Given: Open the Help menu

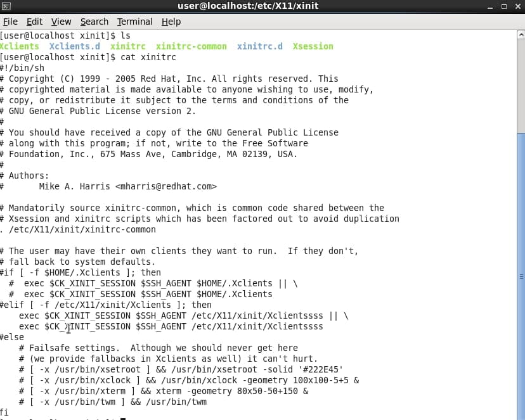Looking at the screenshot, I should [x=171, y=22].
